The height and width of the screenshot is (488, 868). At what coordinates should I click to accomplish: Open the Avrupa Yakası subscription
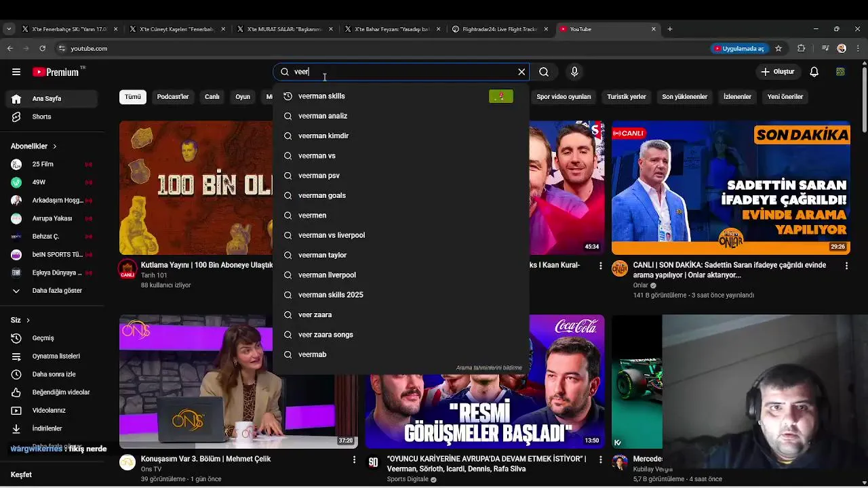(x=52, y=218)
